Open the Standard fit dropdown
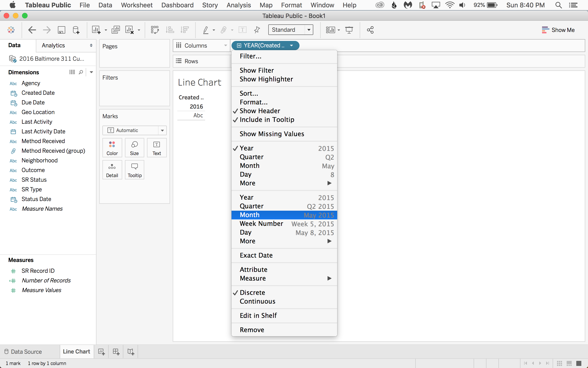Viewport: 588px width, 368px height. (309, 30)
